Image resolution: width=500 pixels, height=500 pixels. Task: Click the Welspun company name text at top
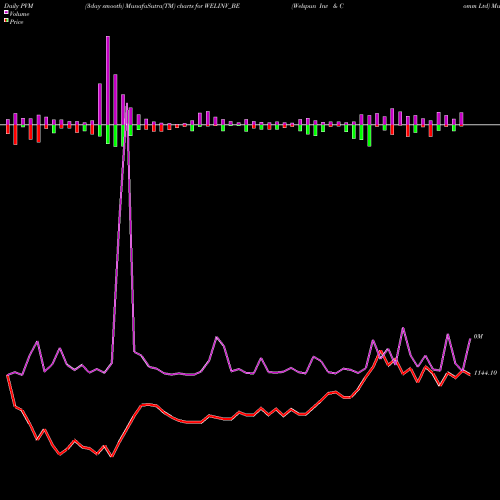pyautogui.click(x=318, y=6)
